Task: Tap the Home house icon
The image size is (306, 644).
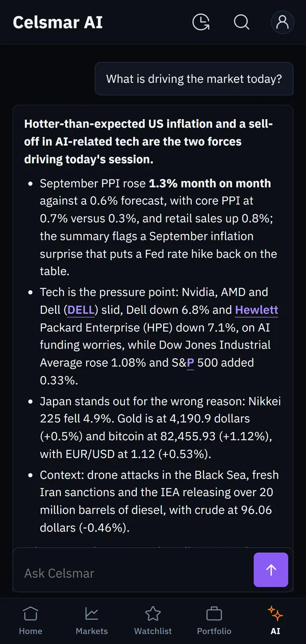Action: pos(31,613)
